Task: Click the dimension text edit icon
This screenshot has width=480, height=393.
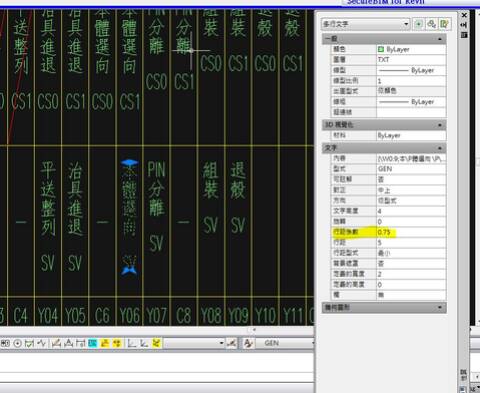Action: (68, 343)
